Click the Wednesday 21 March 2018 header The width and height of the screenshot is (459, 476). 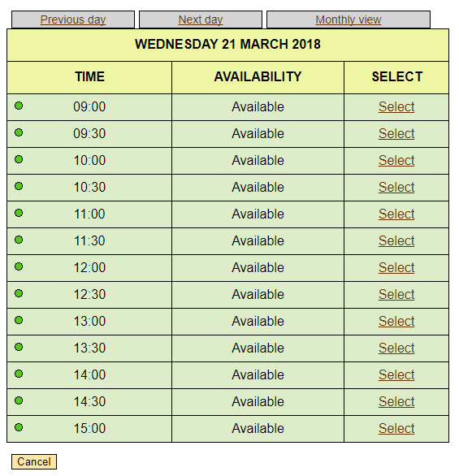pyautogui.click(x=227, y=45)
